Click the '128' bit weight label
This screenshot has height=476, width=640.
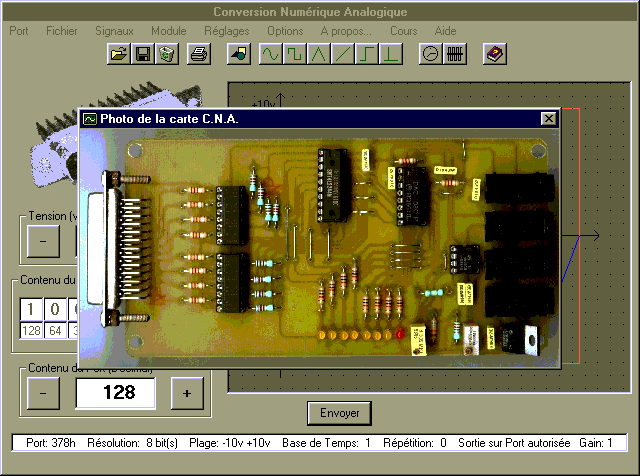(31, 330)
